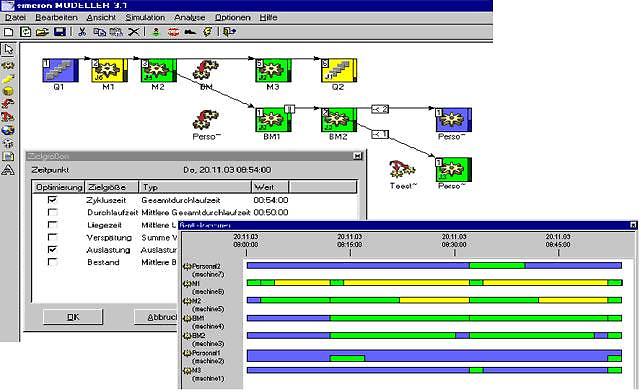The width and height of the screenshot is (641, 392).
Task: Click the Typ column header
Action: click(x=195, y=187)
